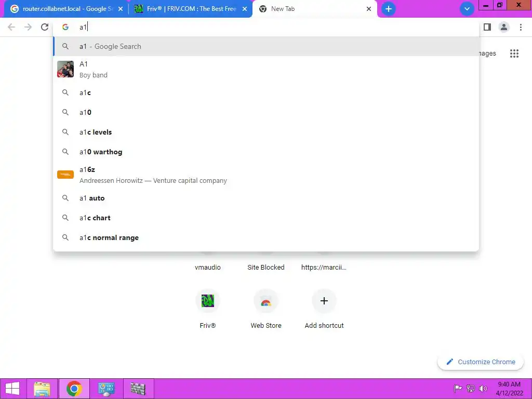Click the network tray icon
Viewport: 532px width, 399px height.
(x=471, y=389)
